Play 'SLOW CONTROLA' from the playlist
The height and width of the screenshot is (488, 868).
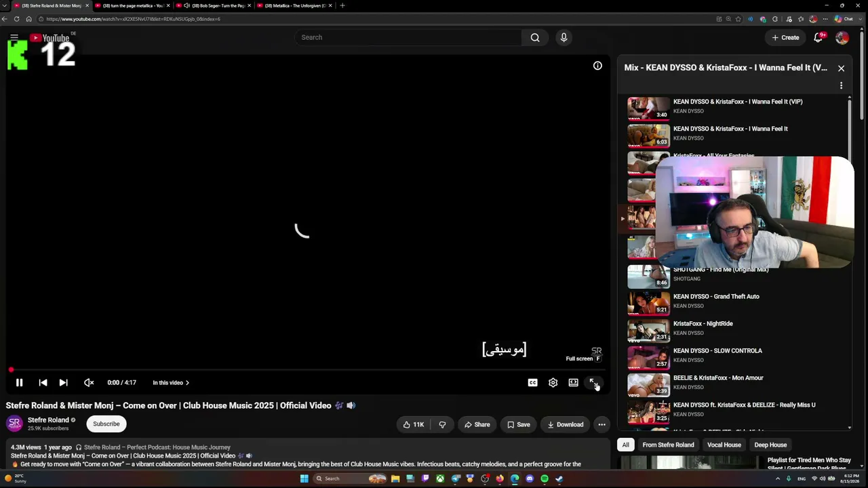[736, 357]
